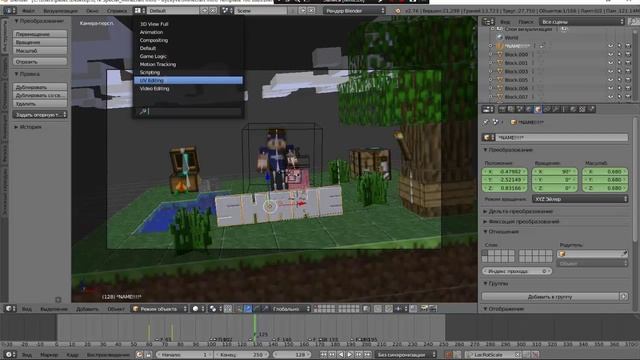Click the current frame marker at 129
Viewport: 640px width, 360px height.
255,328
